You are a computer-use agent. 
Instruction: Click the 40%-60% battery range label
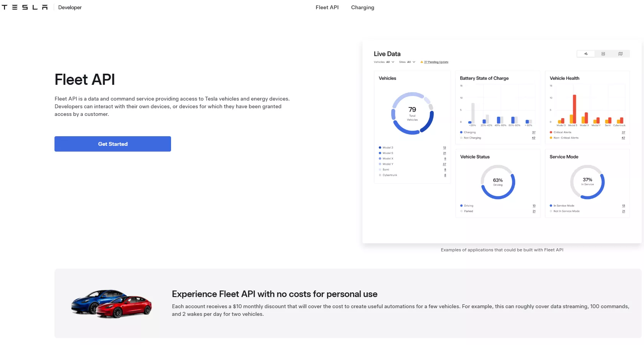(501, 125)
